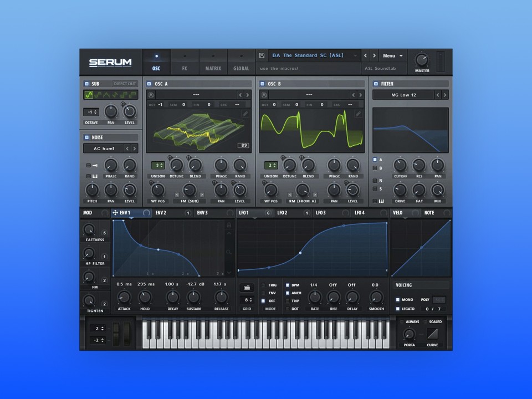
Task: Toggle the noise one-shot arrow icon
Action: [95, 166]
